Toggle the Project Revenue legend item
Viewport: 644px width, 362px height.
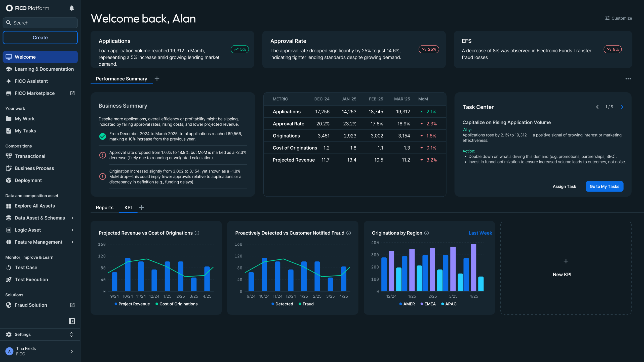(132, 304)
